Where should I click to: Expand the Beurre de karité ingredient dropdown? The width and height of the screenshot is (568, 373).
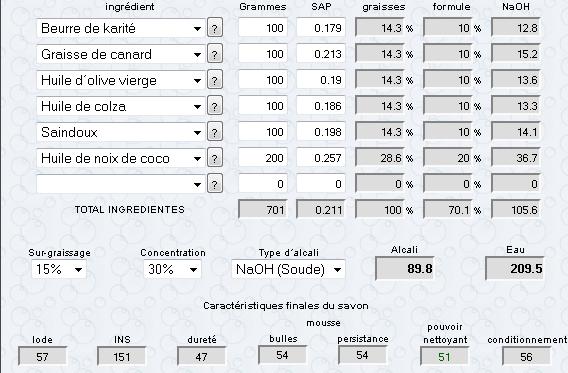click(x=121, y=28)
